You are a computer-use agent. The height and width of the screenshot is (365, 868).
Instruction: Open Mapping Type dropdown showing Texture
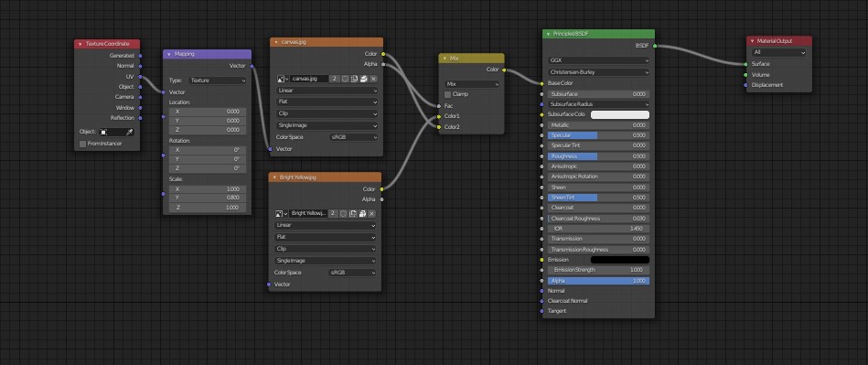[218, 81]
